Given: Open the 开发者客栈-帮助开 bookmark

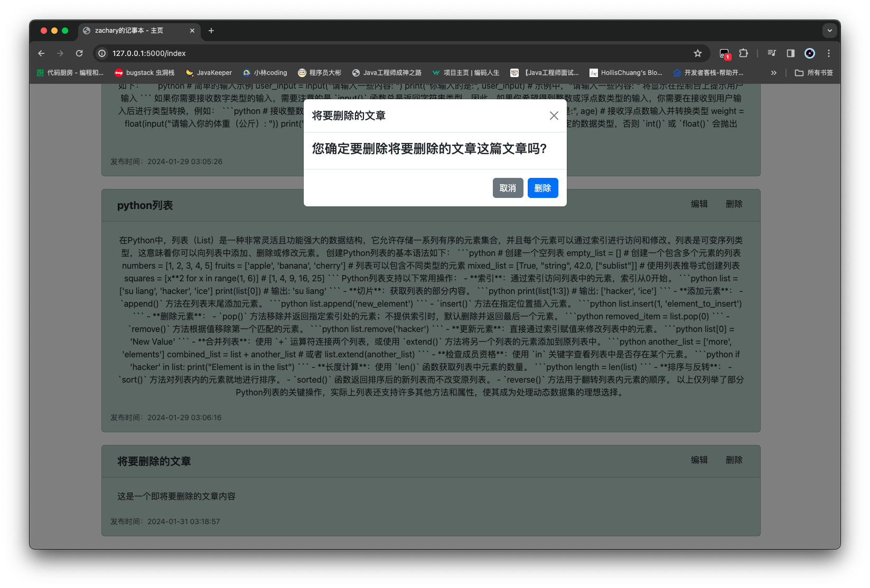Looking at the screenshot, I should click(708, 73).
